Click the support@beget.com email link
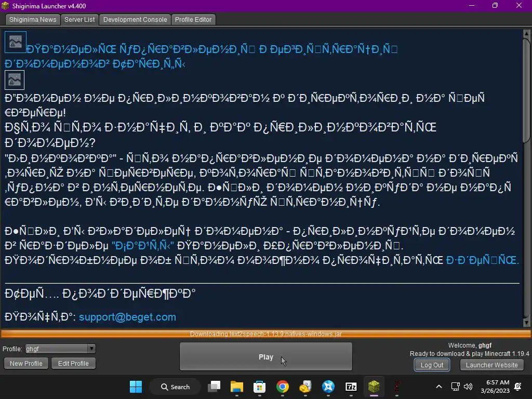Screen dimensions: 532x399 pyautogui.click(x=127, y=317)
